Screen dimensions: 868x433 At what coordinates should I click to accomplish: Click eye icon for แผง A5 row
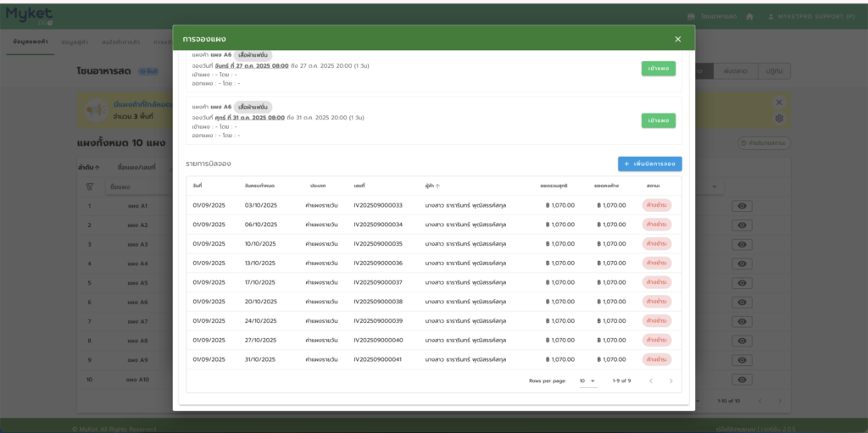742,283
